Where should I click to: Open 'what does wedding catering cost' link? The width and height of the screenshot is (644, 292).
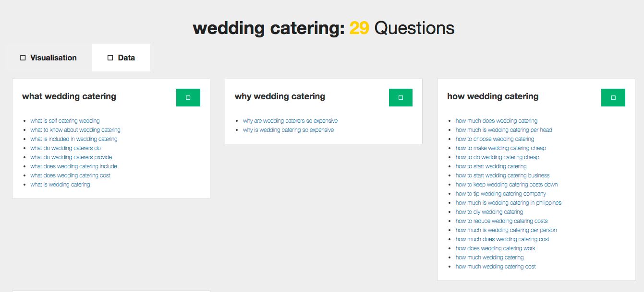(x=70, y=175)
